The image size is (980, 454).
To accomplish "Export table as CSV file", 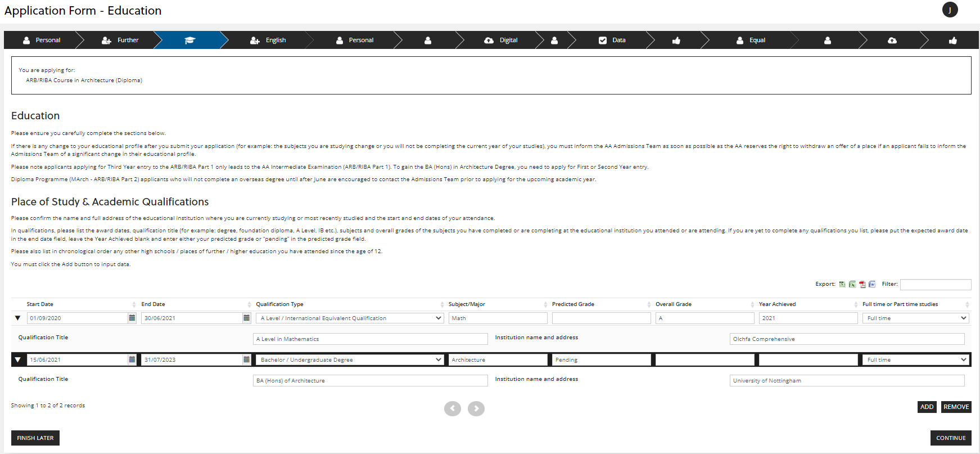I will 842,285.
